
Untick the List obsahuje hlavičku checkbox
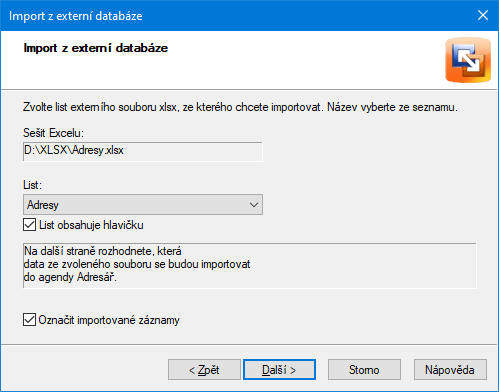30,225
